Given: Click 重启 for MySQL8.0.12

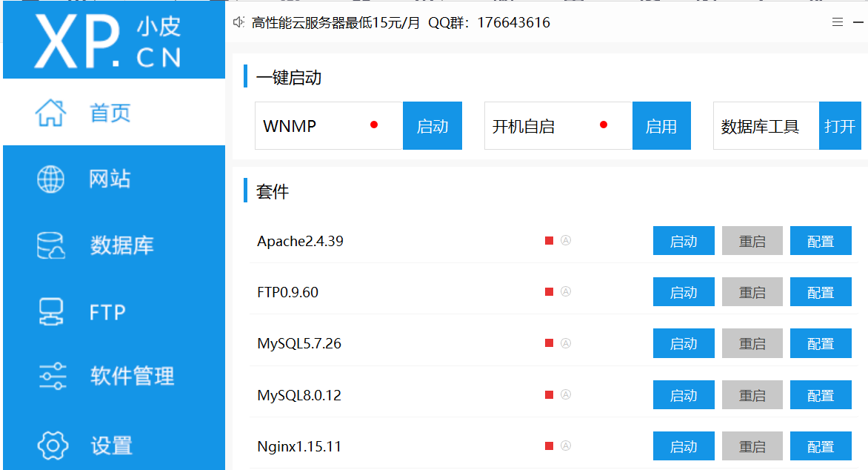Looking at the screenshot, I should pyautogui.click(x=752, y=394).
